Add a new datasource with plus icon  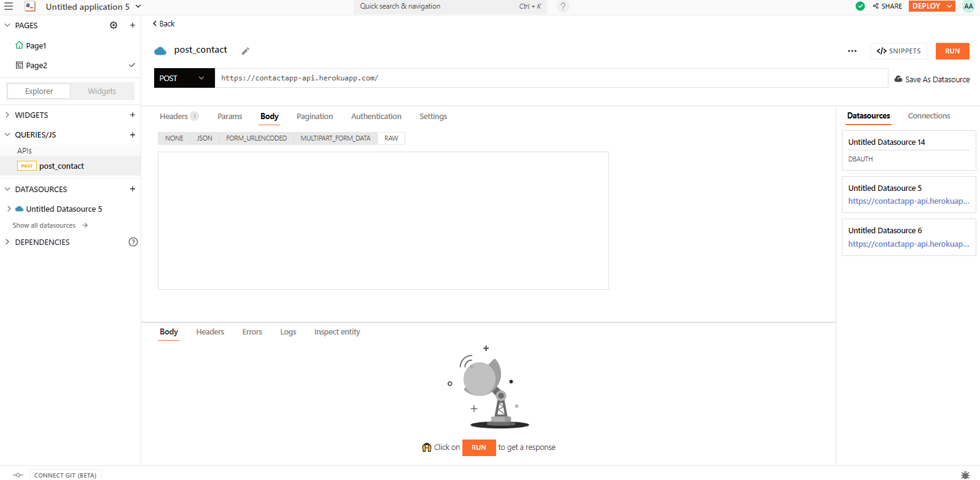(132, 189)
